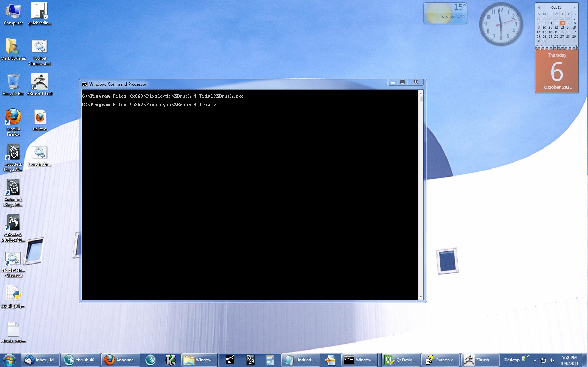Switch to Thunderbird Inbox taskbar button
This screenshot has height=367, width=588.
click(x=41, y=360)
